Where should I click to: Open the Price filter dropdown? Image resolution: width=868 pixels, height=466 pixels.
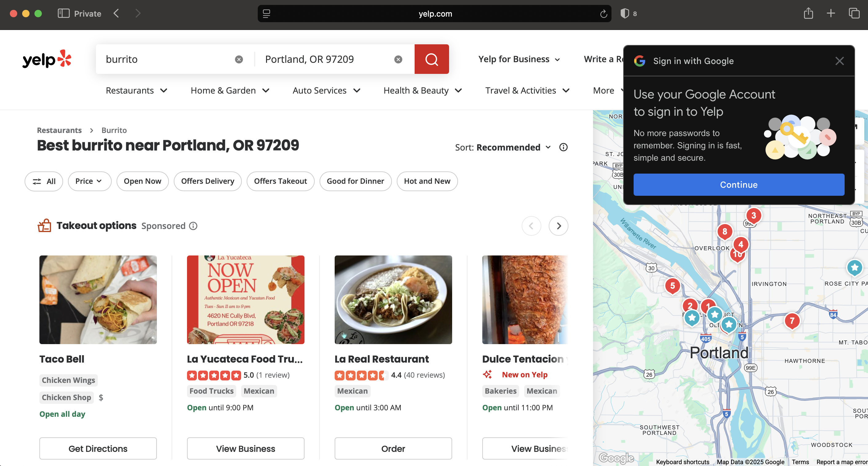pos(89,181)
